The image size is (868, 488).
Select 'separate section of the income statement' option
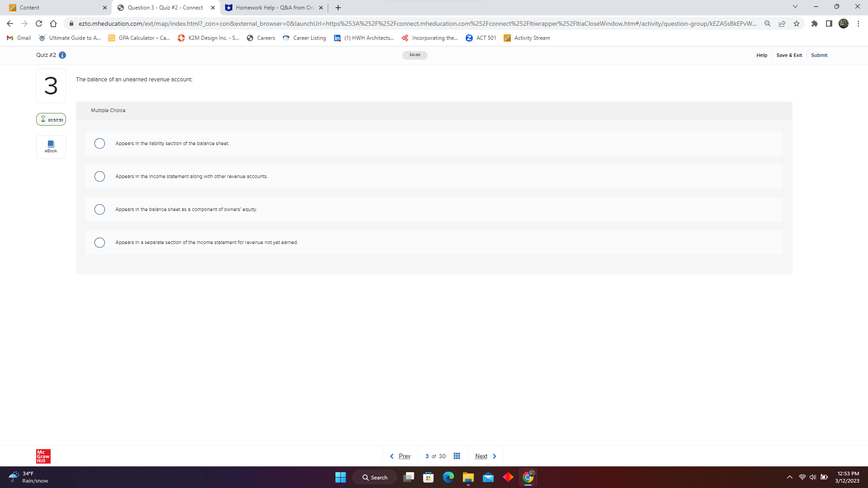click(x=99, y=243)
